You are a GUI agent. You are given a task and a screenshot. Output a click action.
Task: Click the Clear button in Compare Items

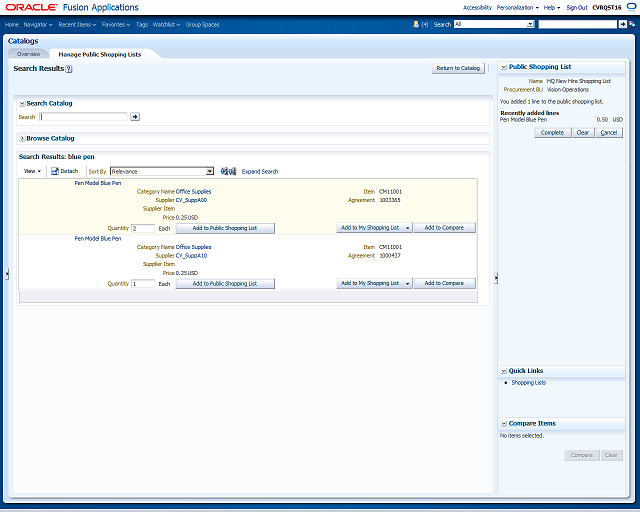[611, 455]
